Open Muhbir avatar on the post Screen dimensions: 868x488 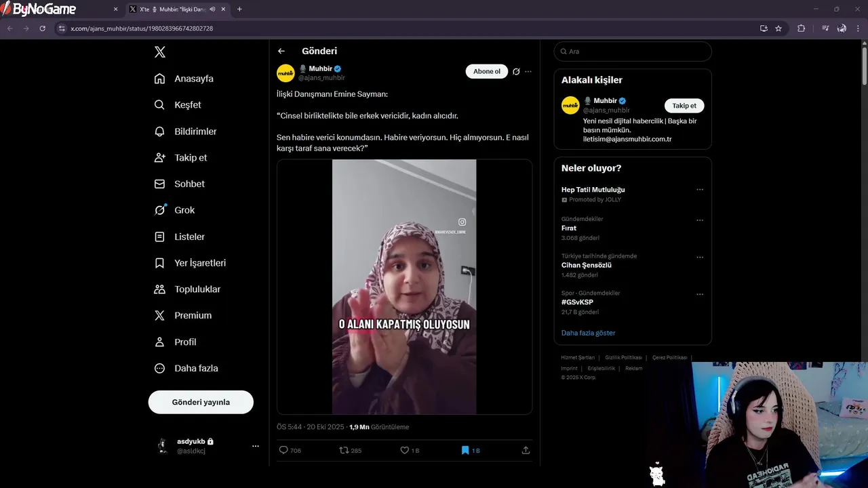tap(285, 73)
